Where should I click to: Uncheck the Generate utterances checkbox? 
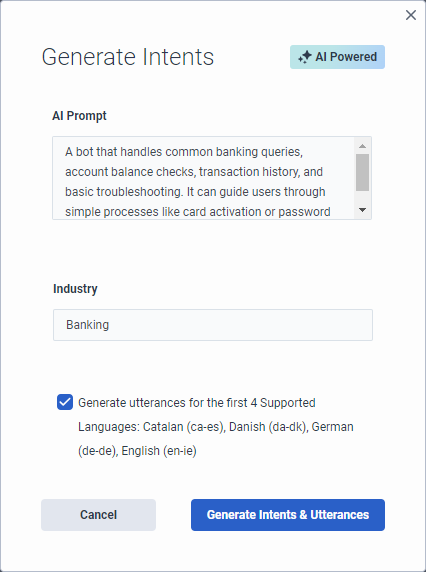tap(65, 402)
